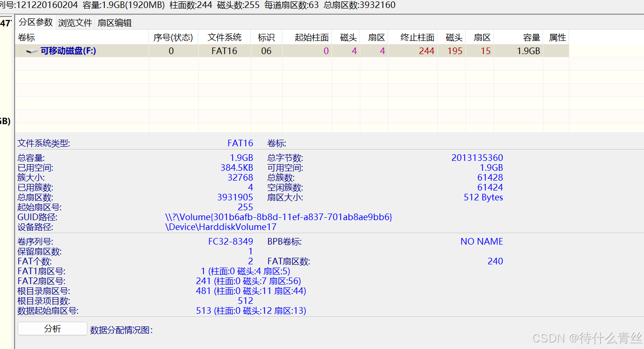Click the 属性 column header

[x=558, y=38]
